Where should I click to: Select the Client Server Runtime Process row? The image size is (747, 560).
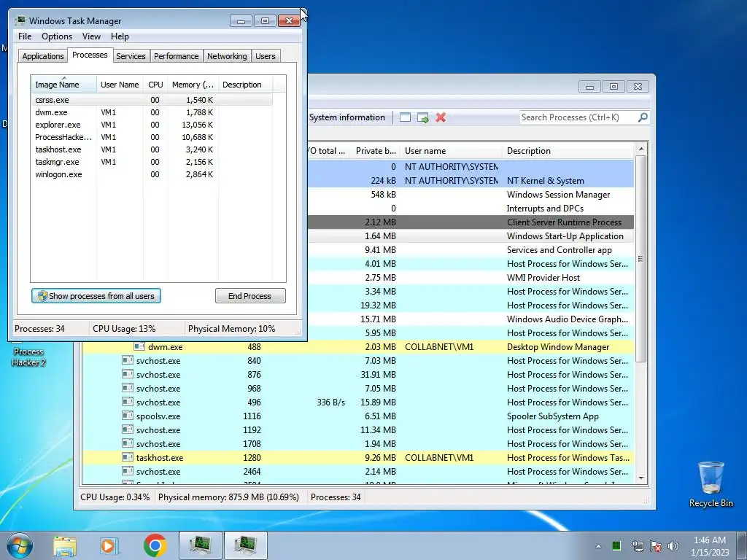[x=471, y=222]
